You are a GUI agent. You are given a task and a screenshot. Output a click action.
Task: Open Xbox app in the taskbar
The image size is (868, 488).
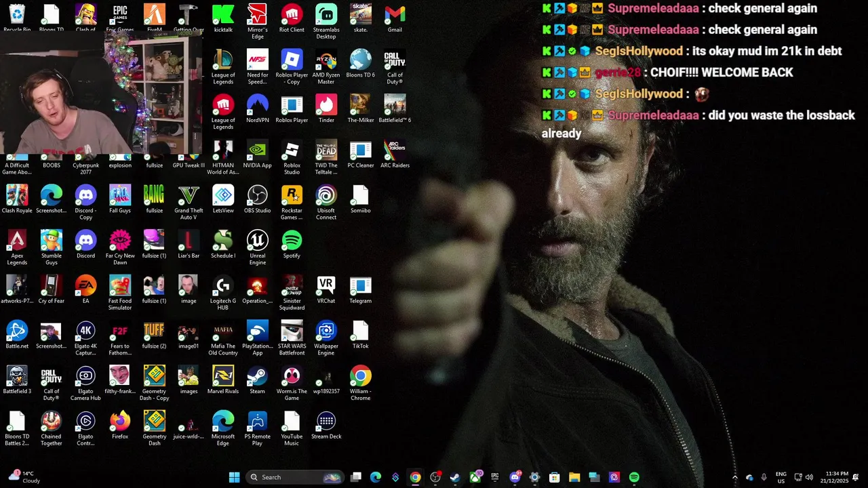point(475,477)
